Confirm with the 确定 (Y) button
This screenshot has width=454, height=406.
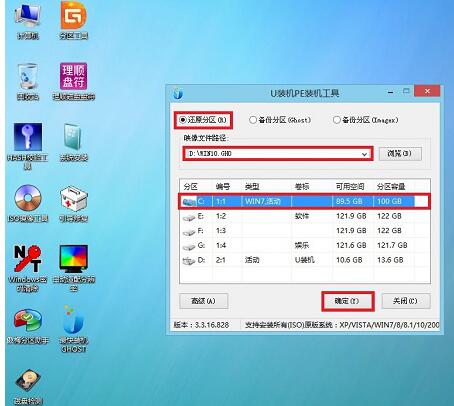pyautogui.click(x=348, y=301)
